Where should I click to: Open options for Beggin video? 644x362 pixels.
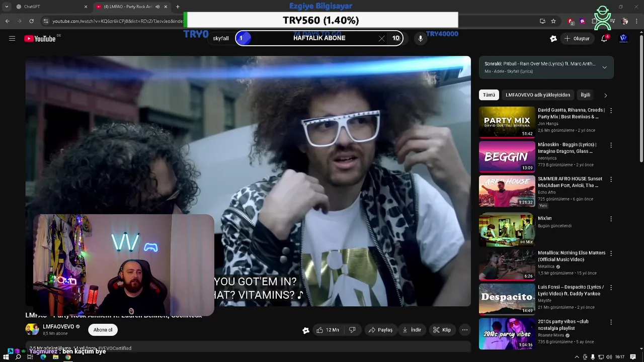(x=611, y=145)
